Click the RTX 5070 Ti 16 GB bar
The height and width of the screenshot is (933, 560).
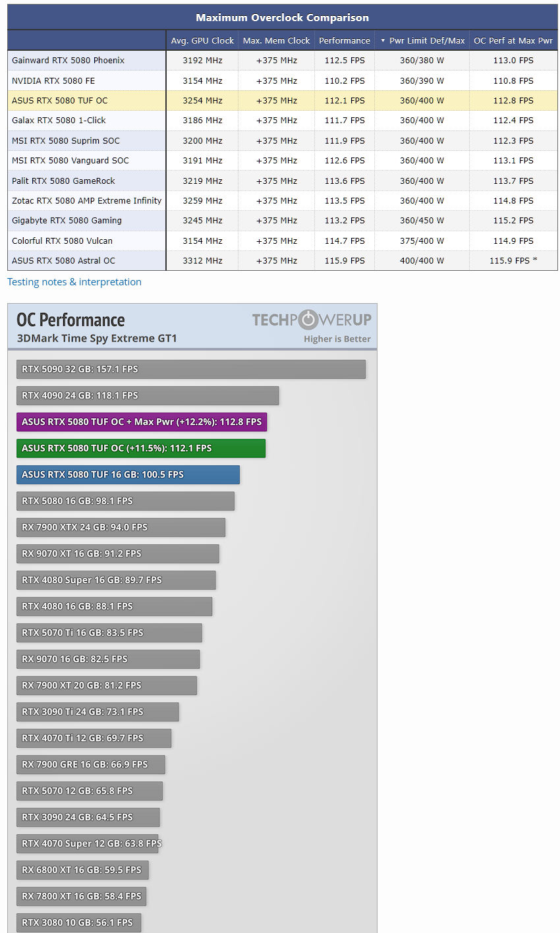click(109, 633)
